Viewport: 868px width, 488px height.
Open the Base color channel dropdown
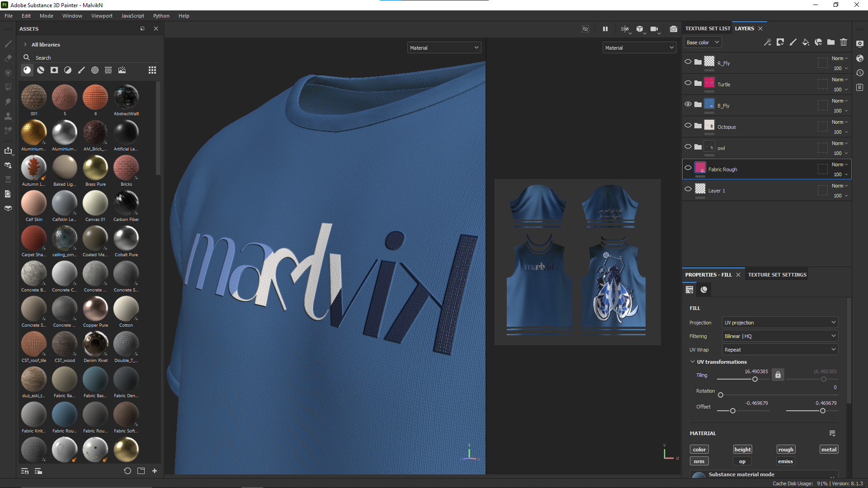pos(703,42)
